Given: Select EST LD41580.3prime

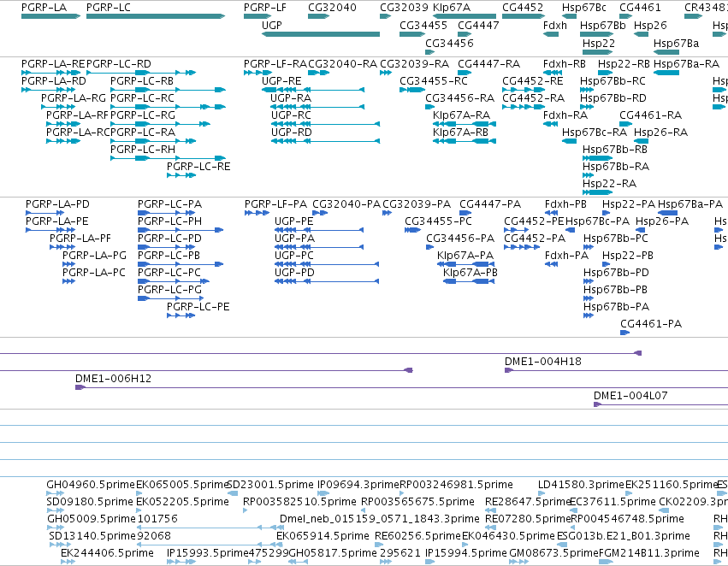Looking at the screenshot, I should click(x=541, y=493).
